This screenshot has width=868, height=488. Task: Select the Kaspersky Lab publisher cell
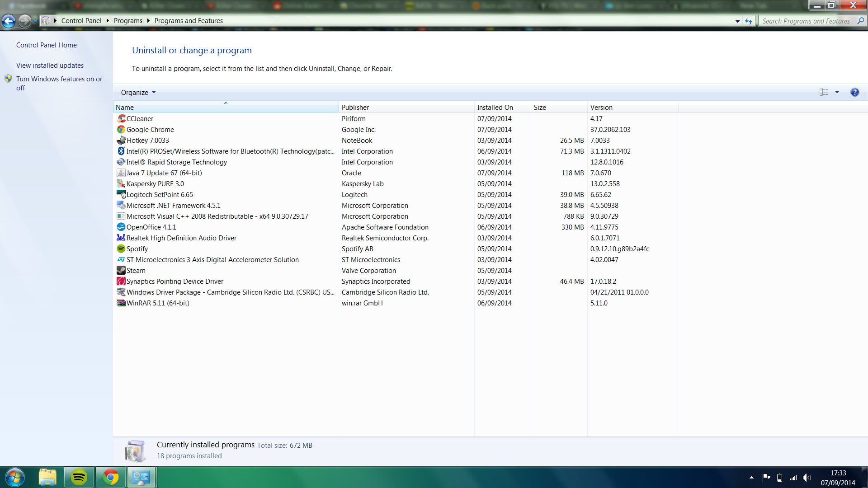click(363, 183)
